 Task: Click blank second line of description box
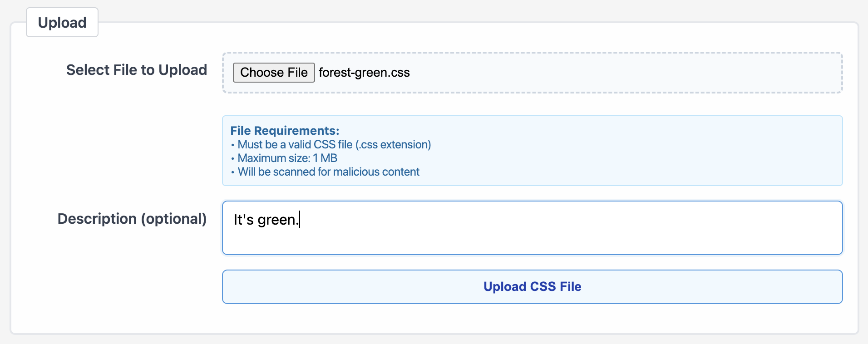532,241
